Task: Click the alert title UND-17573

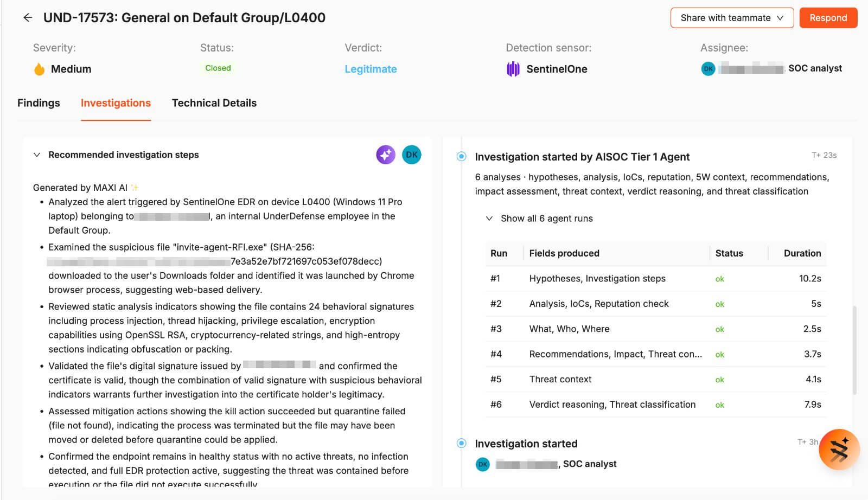Action: 184,18
